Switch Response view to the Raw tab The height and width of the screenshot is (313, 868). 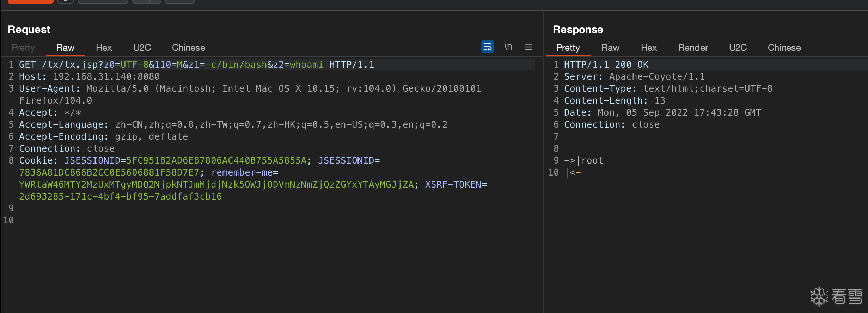610,48
